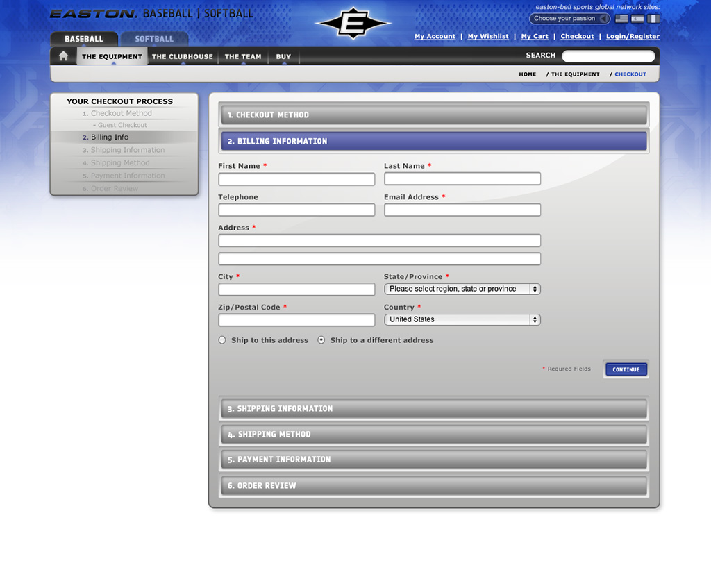Image resolution: width=711 pixels, height=588 pixels.
Task: Open the Country dropdown
Action: pyautogui.click(x=462, y=319)
